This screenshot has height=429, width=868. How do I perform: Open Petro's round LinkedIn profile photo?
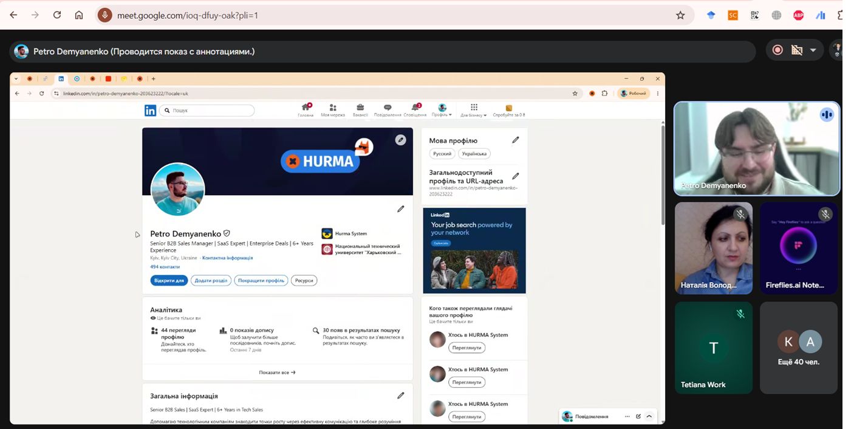pyautogui.click(x=177, y=190)
